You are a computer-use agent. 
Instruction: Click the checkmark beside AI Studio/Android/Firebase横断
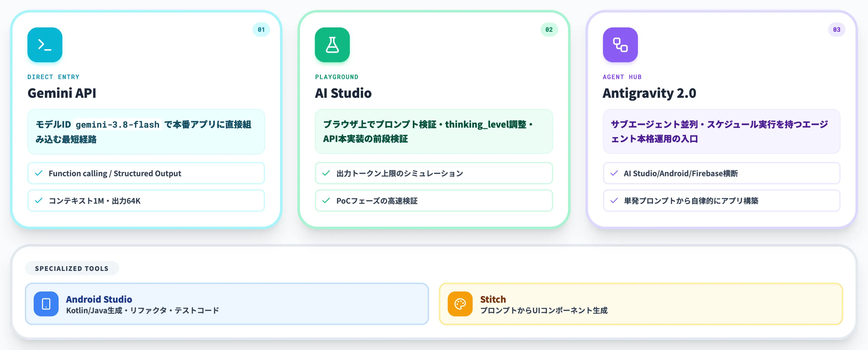tap(614, 173)
